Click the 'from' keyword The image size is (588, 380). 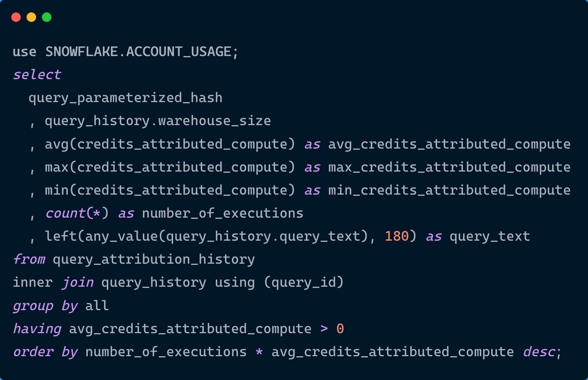(x=29, y=259)
